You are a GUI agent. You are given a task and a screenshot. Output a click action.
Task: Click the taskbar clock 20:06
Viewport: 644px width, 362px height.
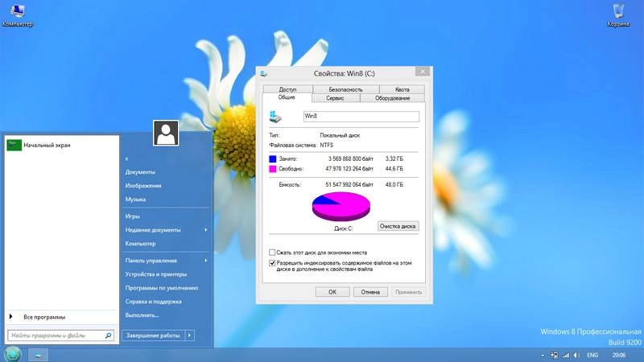tap(619, 355)
